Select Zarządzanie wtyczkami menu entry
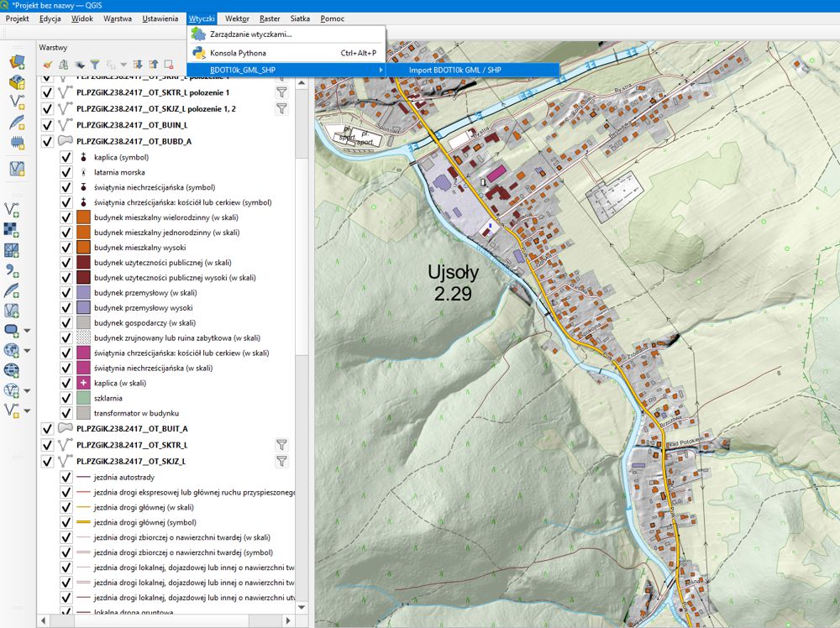840x628 pixels. click(286, 34)
